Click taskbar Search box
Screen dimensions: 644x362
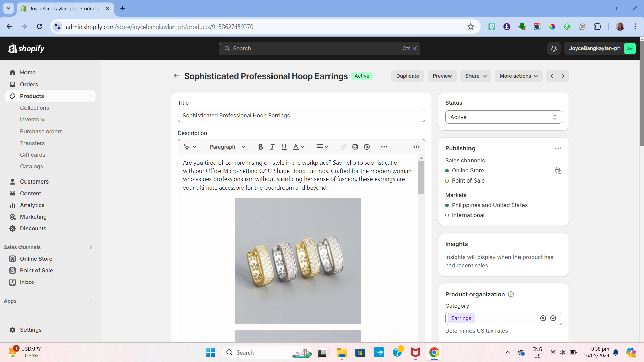pos(267,353)
